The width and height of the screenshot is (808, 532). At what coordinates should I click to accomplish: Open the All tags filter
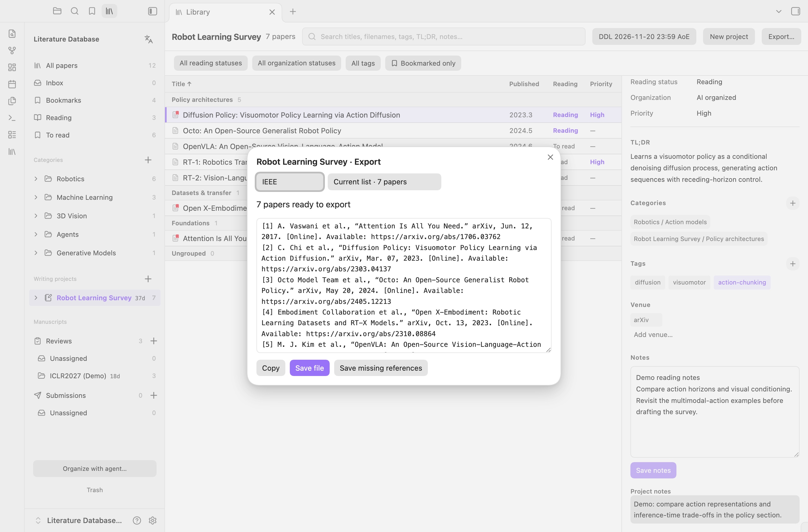pyautogui.click(x=363, y=63)
